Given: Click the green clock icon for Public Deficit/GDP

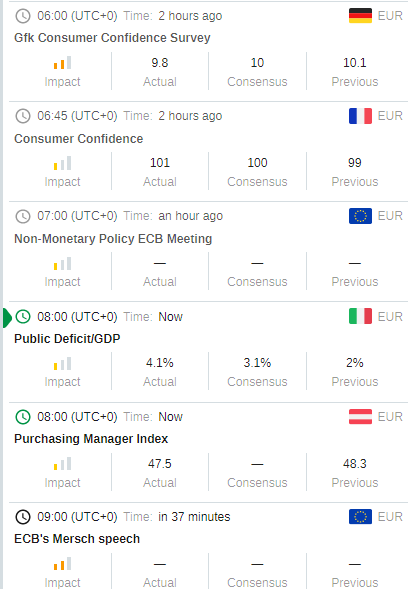Looking at the screenshot, I should pos(23,316).
